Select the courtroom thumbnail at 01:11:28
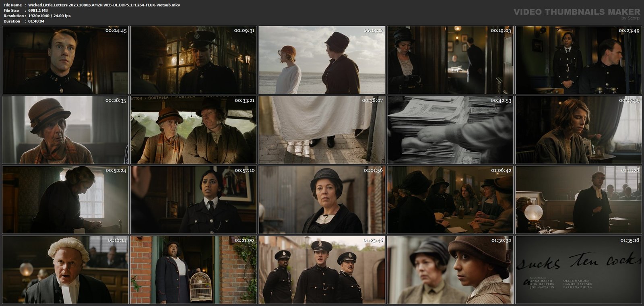Screen dimensions: 644x306 (x=579, y=200)
